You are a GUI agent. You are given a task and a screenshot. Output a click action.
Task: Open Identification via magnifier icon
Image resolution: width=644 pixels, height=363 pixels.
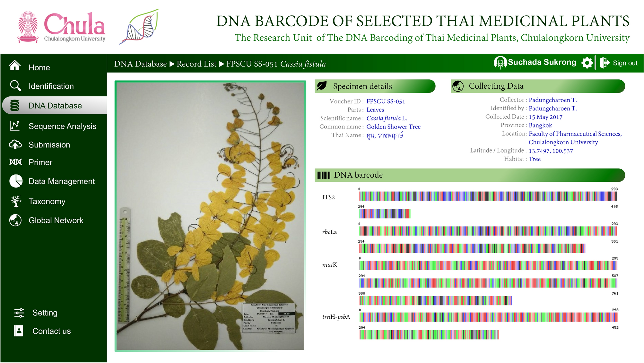pyautogui.click(x=15, y=86)
